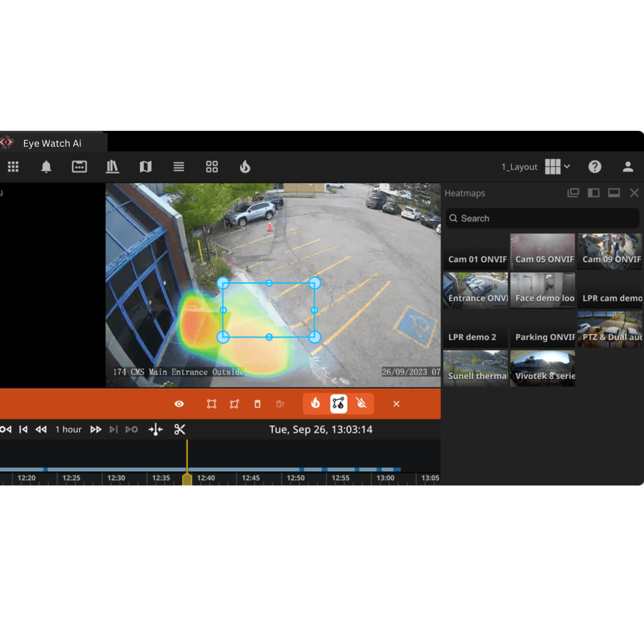The image size is (644, 644).
Task: Open the notifications bell
Action: click(x=46, y=167)
